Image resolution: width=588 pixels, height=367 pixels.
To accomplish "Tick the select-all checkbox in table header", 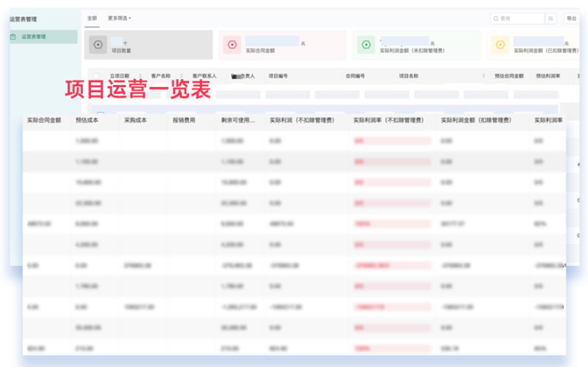I will tap(96, 76).
